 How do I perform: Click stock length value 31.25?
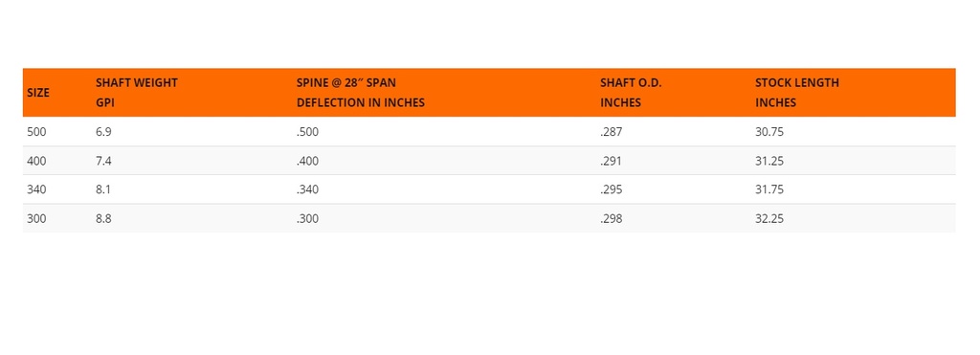coord(769,161)
